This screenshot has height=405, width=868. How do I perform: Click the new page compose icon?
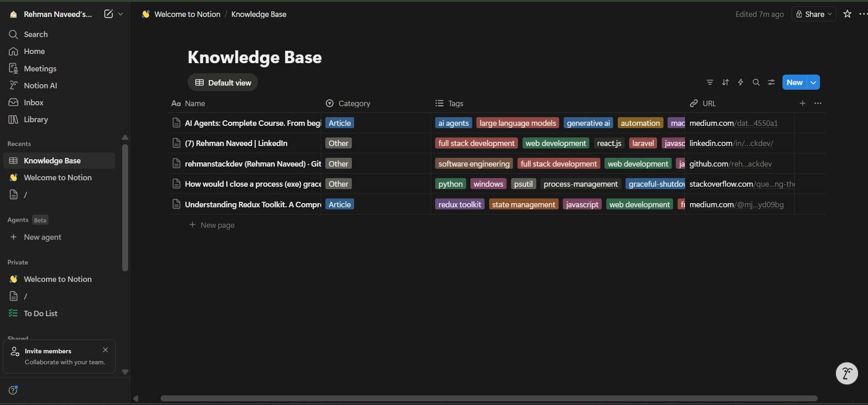click(x=108, y=14)
